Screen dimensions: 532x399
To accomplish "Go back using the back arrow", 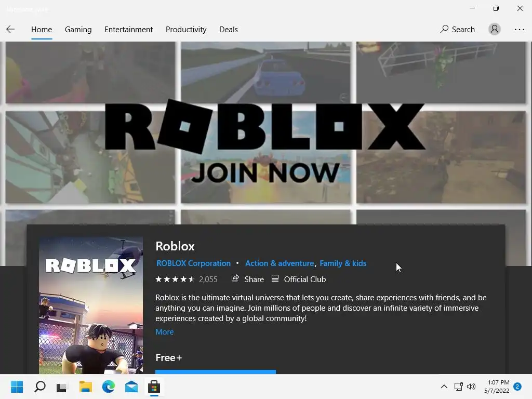I will (10, 29).
